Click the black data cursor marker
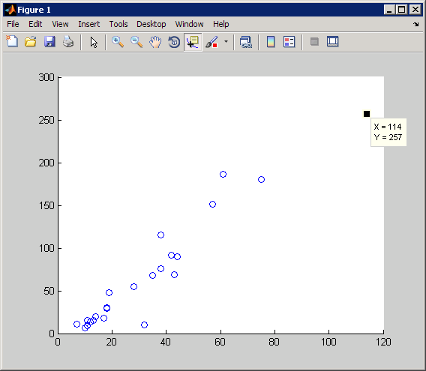 coord(367,114)
